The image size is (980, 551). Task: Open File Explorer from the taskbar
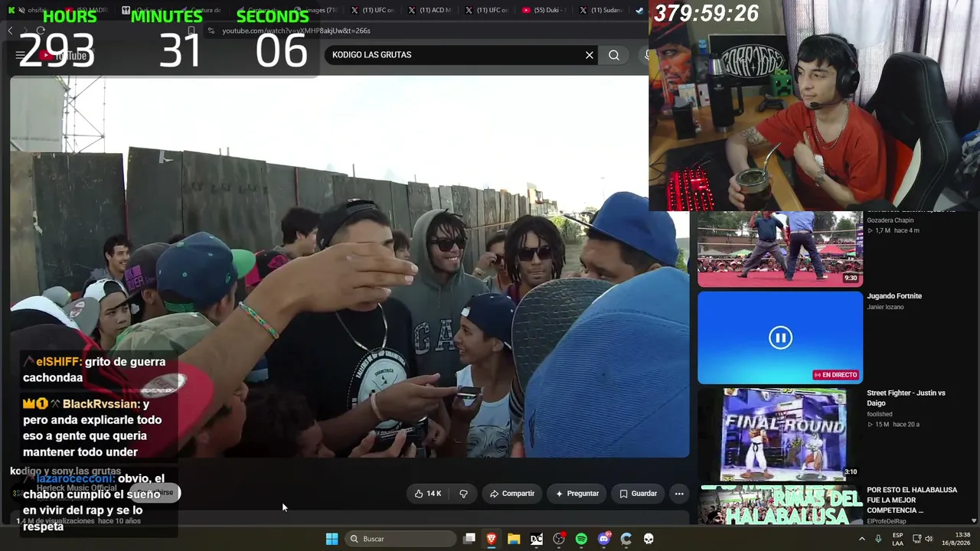(514, 539)
